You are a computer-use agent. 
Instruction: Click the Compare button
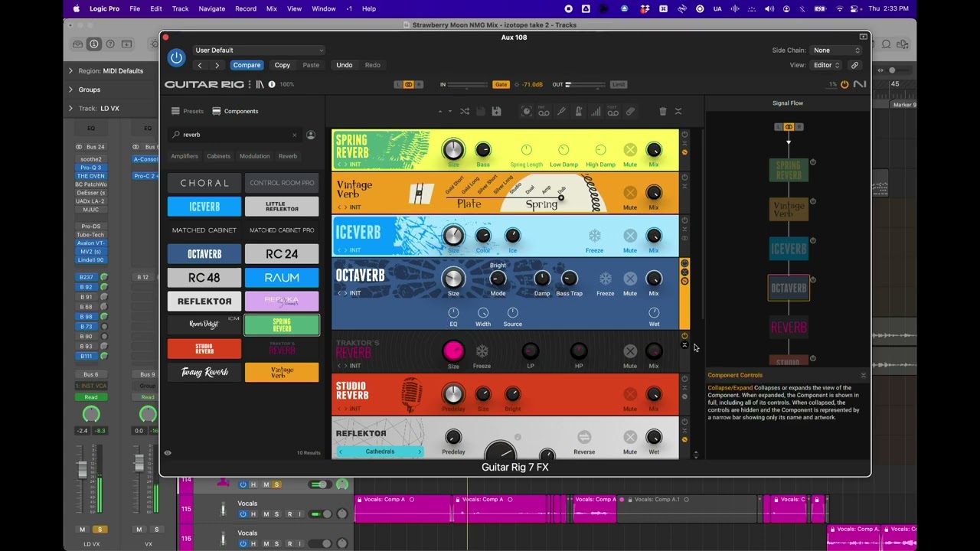click(247, 65)
